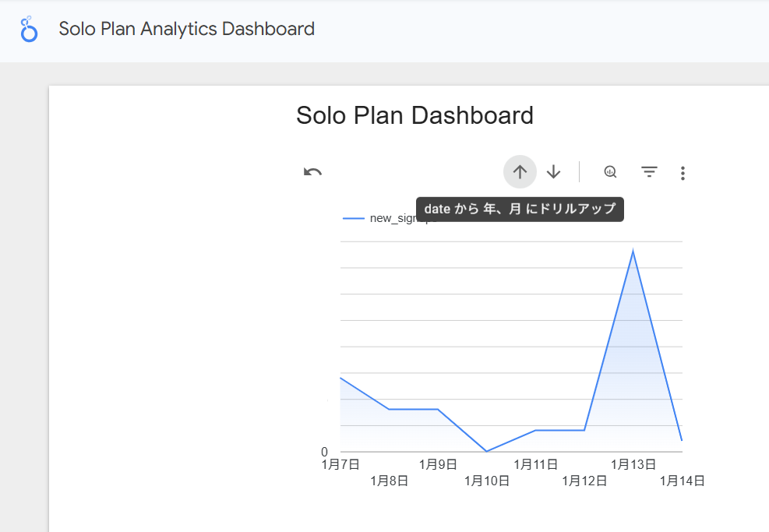Click the zero data point at 1月10日
The height and width of the screenshot is (532, 769).
pyautogui.click(x=486, y=451)
